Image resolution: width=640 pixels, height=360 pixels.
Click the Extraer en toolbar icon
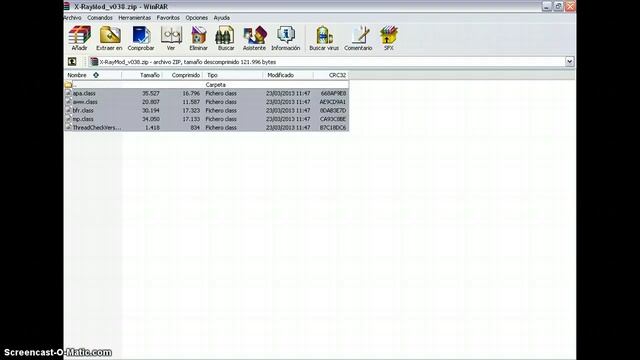point(109,36)
